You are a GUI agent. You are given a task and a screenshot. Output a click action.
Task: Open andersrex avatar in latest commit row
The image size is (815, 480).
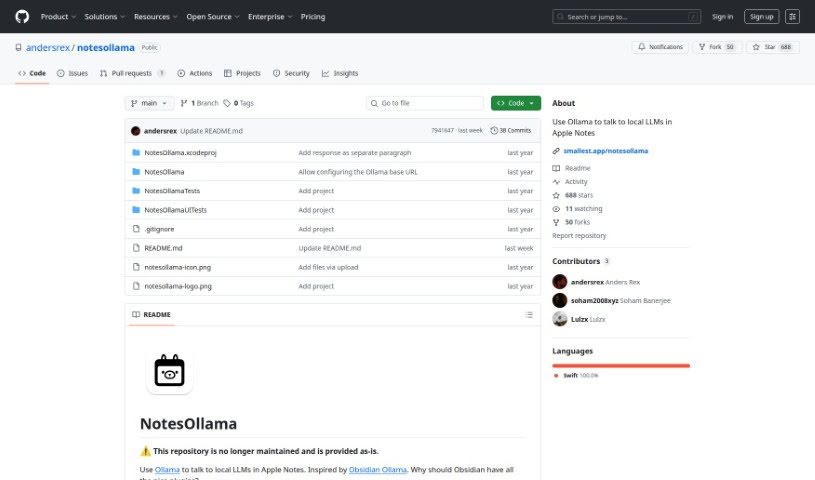(x=136, y=131)
